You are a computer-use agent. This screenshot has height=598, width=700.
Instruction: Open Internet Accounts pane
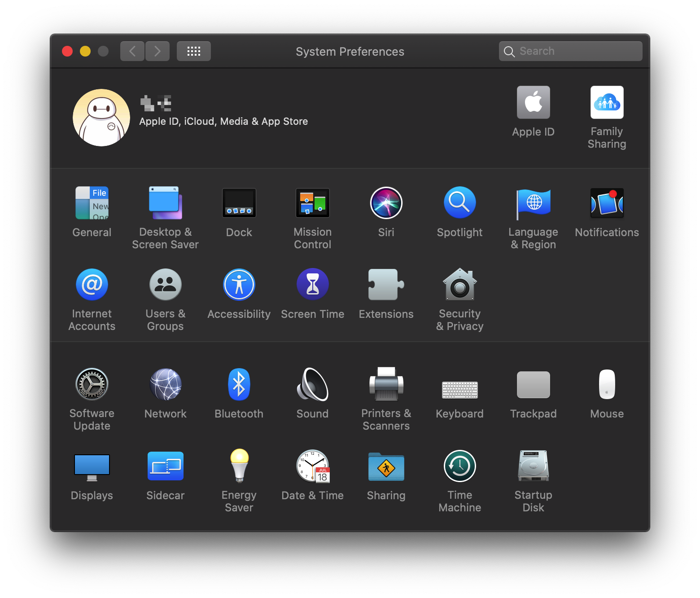tap(92, 285)
